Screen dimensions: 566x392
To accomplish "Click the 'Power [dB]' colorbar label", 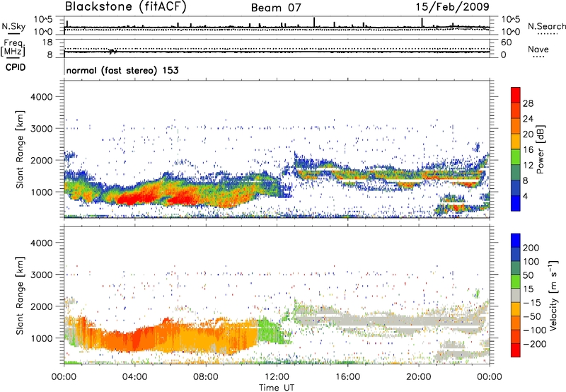I will [x=541, y=149].
